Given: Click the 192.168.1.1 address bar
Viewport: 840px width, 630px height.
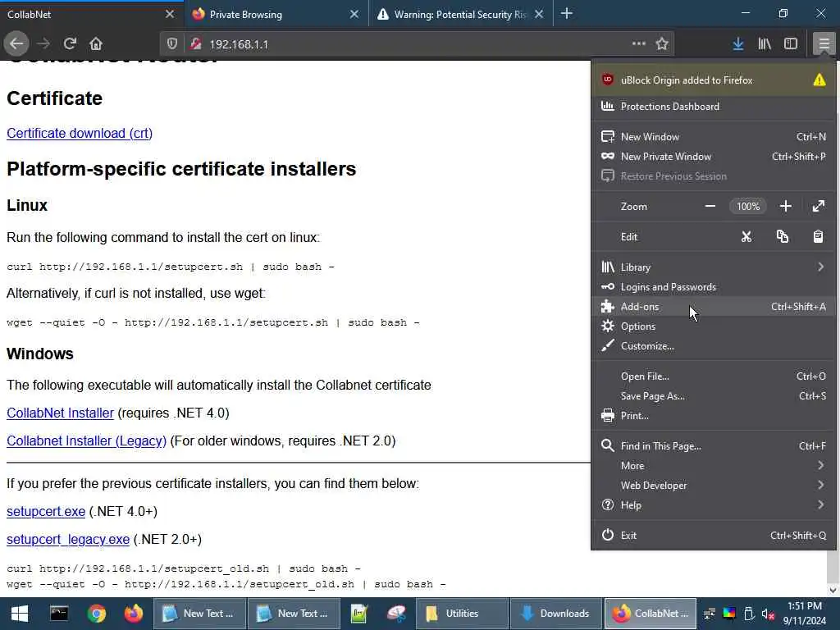Looking at the screenshot, I should click(418, 44).
